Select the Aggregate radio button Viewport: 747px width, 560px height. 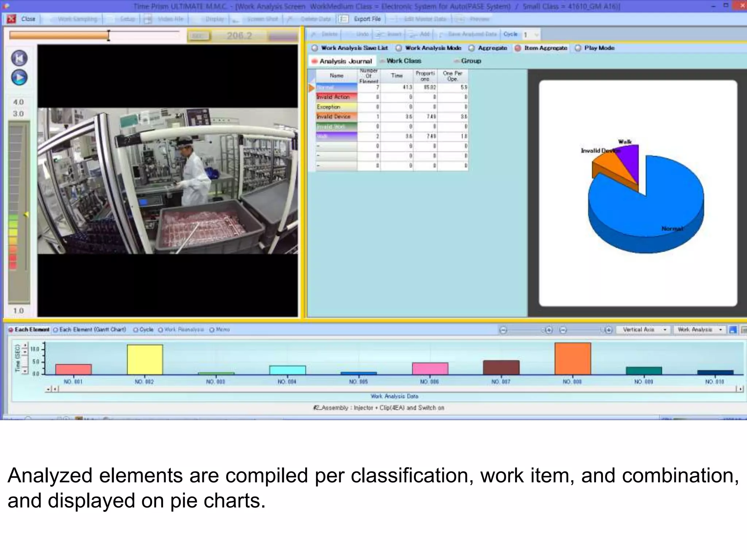point(472,48)
